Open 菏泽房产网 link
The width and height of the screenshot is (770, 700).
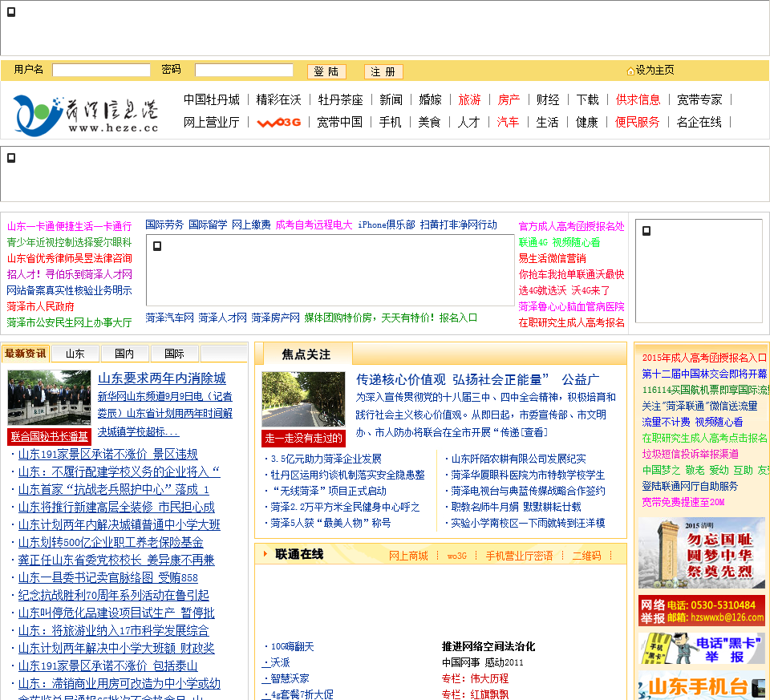pyautogui.click(x=275, y=318)
